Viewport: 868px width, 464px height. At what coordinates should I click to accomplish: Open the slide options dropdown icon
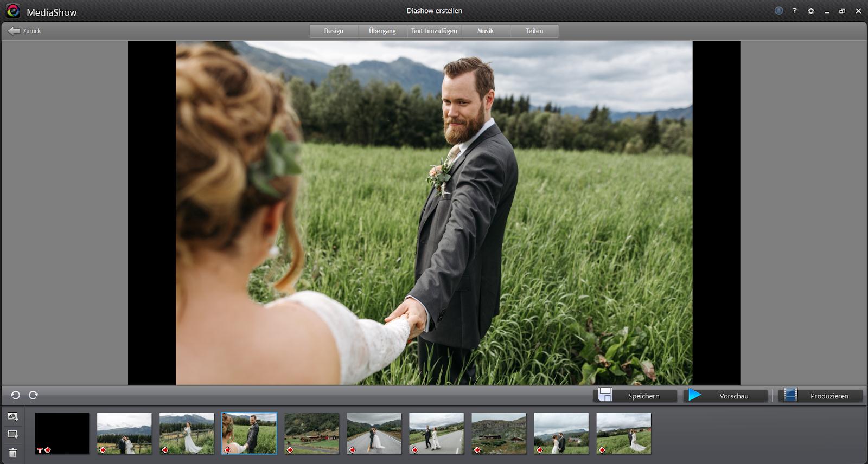point(13,434)
